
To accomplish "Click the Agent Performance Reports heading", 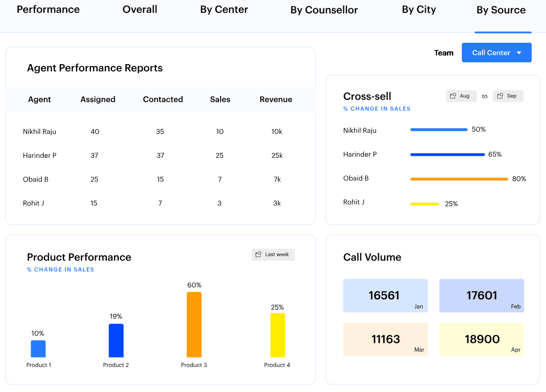I will pyautogui.click(x=95, y=68).
